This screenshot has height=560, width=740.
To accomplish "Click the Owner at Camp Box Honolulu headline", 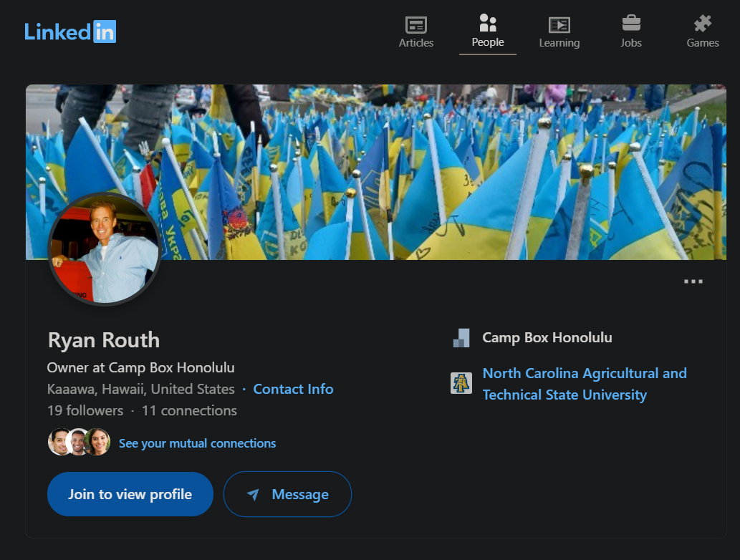I will 140,367.
